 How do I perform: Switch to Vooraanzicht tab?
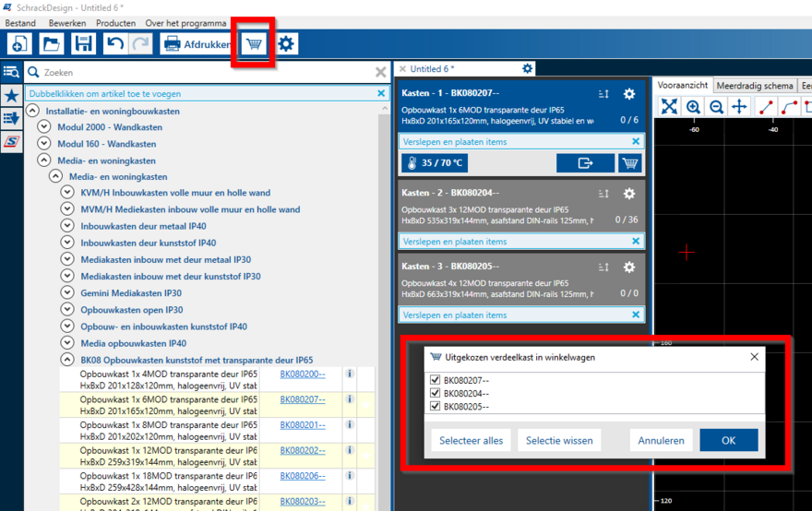pos(683,86)
